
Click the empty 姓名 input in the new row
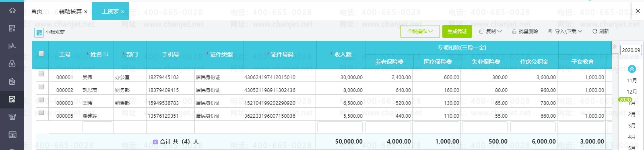pyautogui.click(x=97, y=127)
